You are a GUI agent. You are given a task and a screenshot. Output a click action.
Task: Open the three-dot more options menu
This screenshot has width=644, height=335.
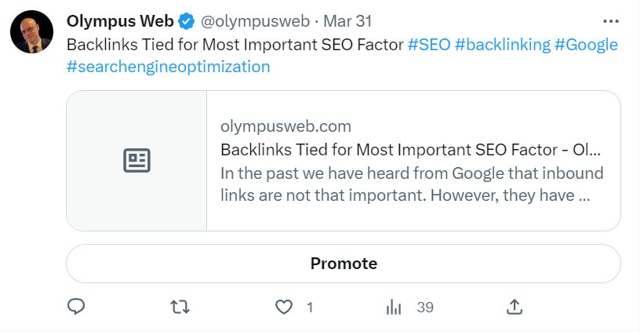610,21
